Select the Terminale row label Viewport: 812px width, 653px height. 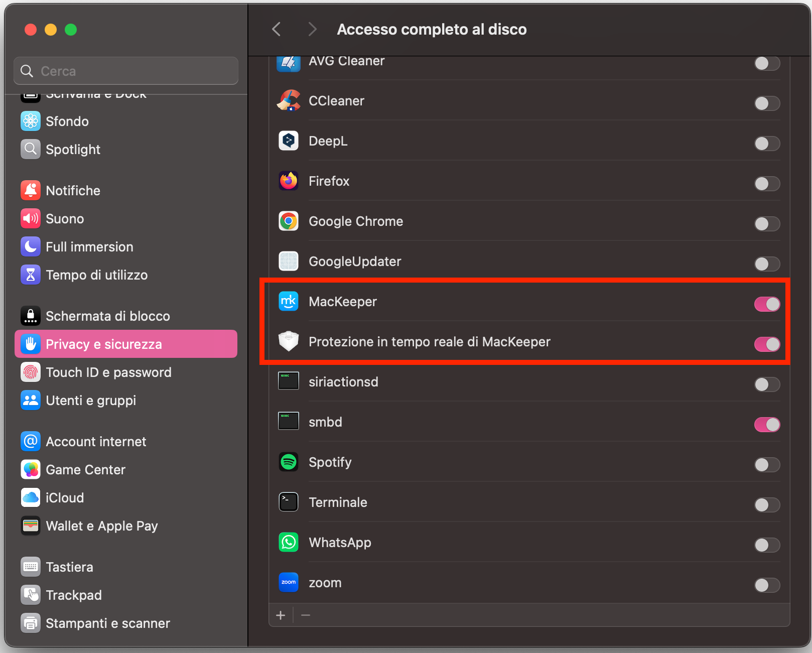pos(338,502)
